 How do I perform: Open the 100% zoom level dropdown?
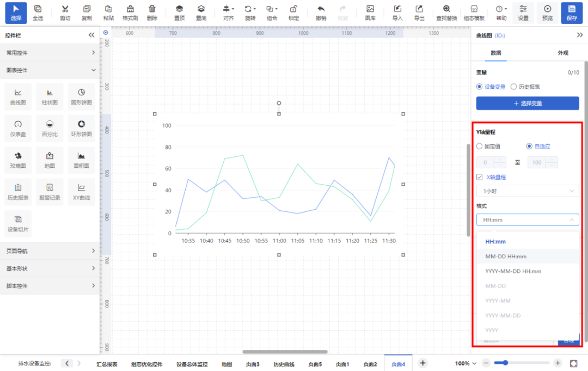click(465, 363)
